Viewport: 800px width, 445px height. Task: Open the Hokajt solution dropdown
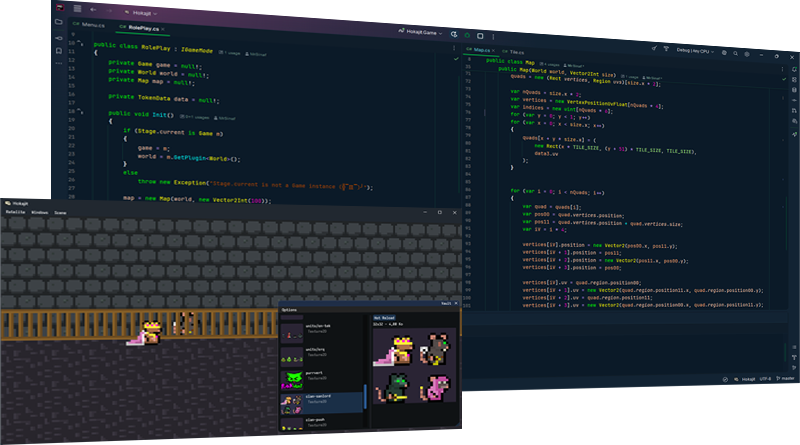[x=141, y=13]
